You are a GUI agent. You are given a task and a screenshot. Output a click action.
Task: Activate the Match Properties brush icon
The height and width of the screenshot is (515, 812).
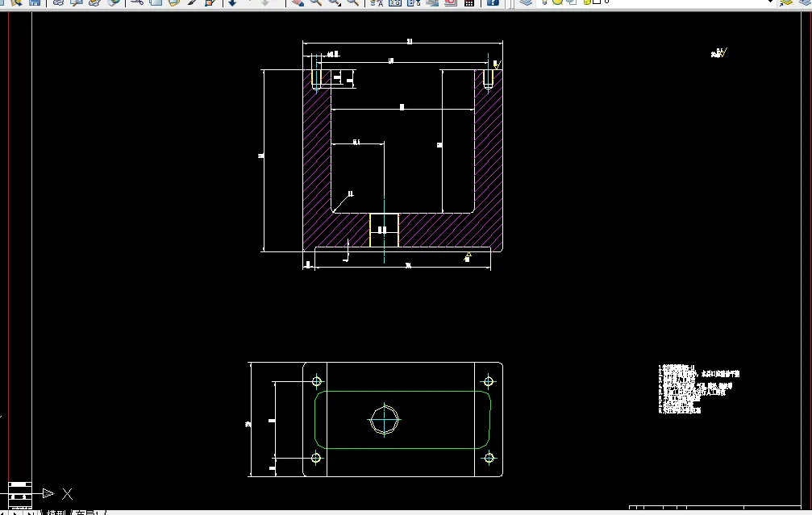click(192, 2)
